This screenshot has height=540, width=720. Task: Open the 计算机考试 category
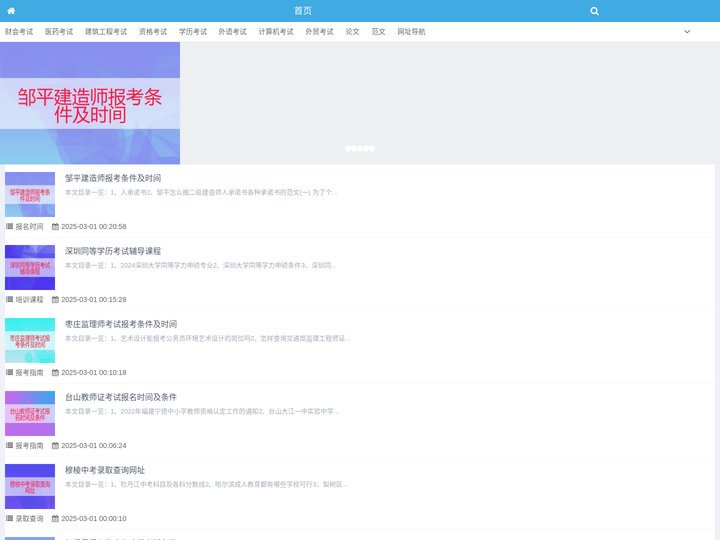click(276, 32)
